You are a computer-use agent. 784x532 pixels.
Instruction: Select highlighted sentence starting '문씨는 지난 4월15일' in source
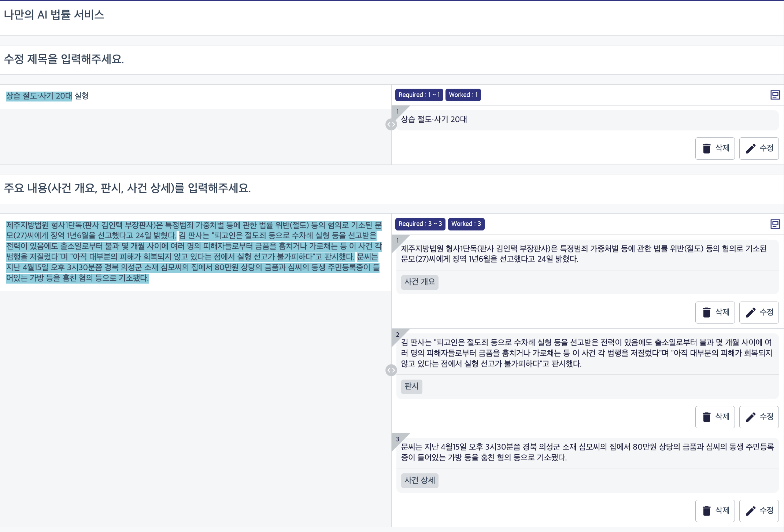pos(193,267)
